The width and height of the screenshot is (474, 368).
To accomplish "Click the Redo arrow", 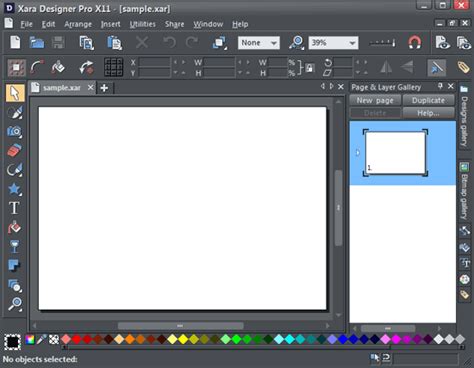I will click(x=192, y=43).
